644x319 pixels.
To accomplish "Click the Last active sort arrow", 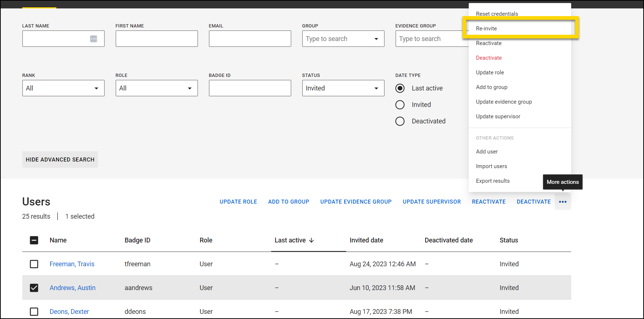I will (x=311, y=240).
